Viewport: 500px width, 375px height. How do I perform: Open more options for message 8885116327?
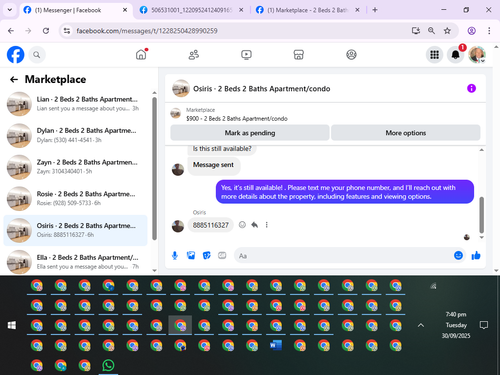[267, 225]
